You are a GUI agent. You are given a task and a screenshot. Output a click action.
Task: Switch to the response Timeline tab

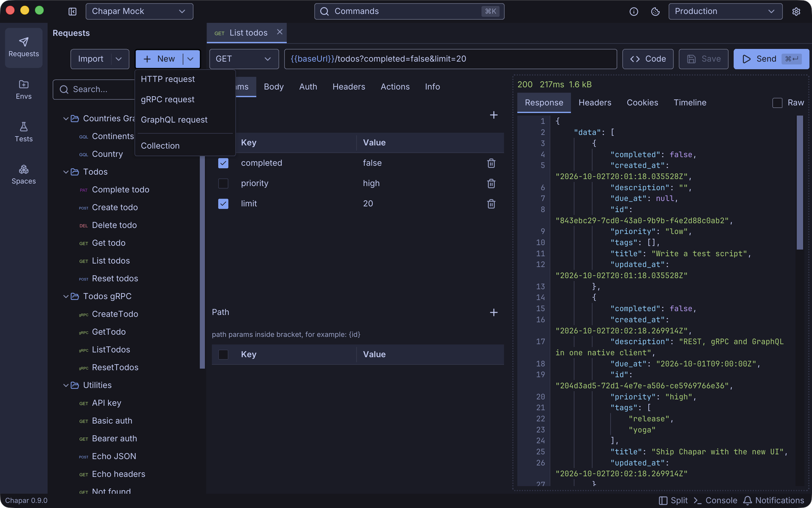690,103
